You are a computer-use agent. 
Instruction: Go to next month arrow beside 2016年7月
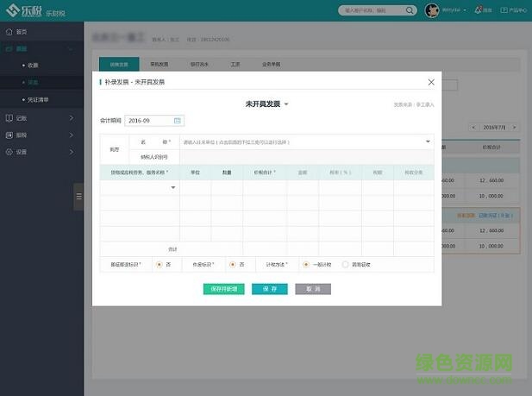515,128
